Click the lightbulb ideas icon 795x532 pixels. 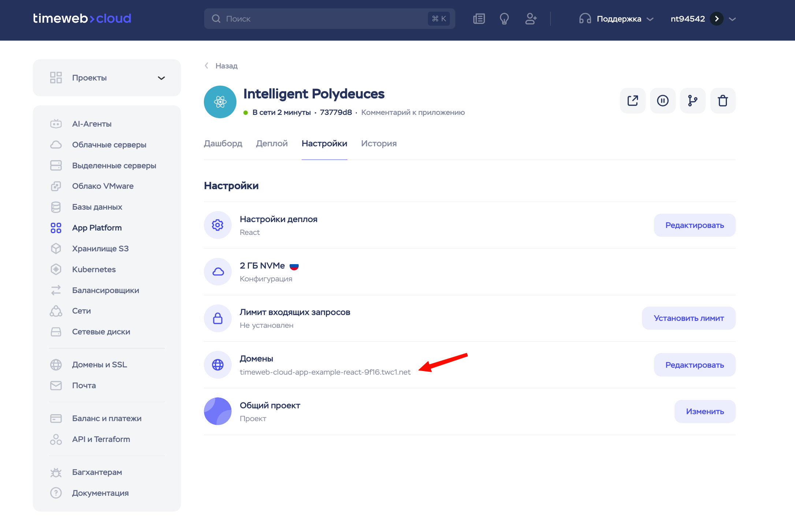pyautogui.click(x=504, y=19)
